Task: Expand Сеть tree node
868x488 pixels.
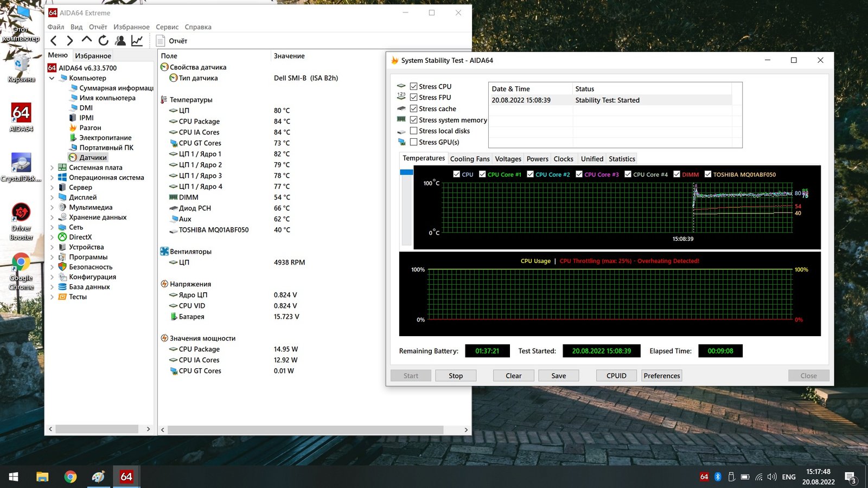Action: [52, 227]
